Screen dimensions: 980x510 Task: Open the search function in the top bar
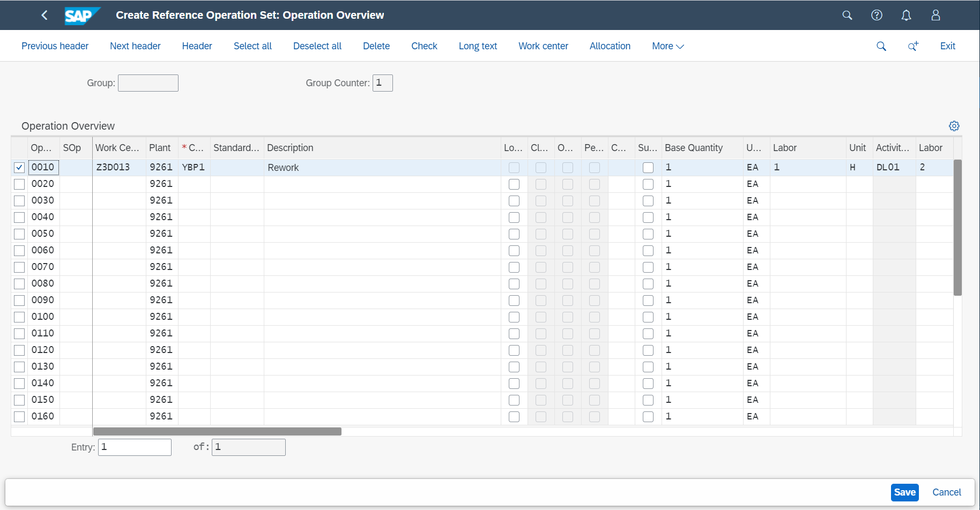point(847,15)
